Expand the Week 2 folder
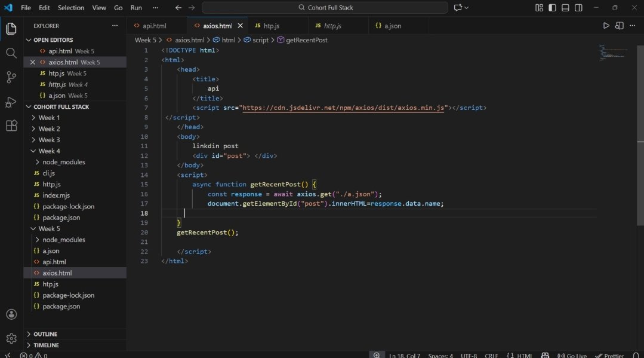 (33, 129)
